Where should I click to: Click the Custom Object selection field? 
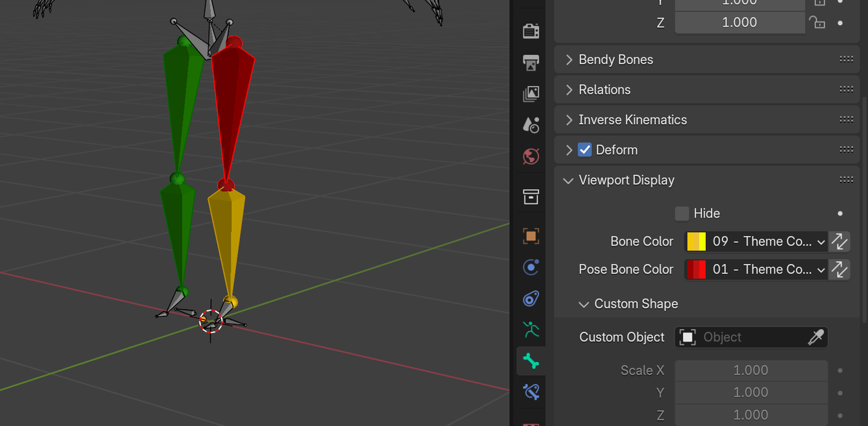(742, 337)
